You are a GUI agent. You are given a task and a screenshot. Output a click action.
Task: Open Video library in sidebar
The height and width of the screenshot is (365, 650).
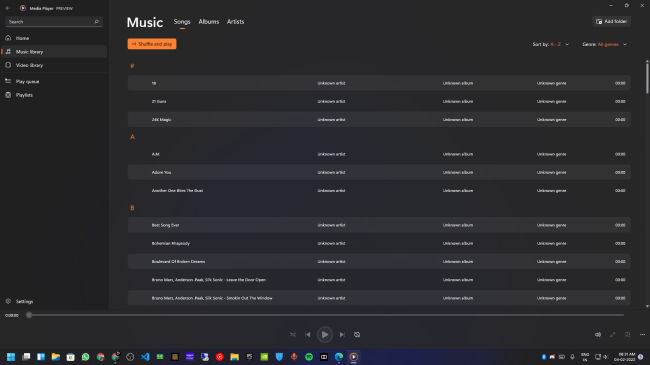pyautogui.click(x=54, y=65)
